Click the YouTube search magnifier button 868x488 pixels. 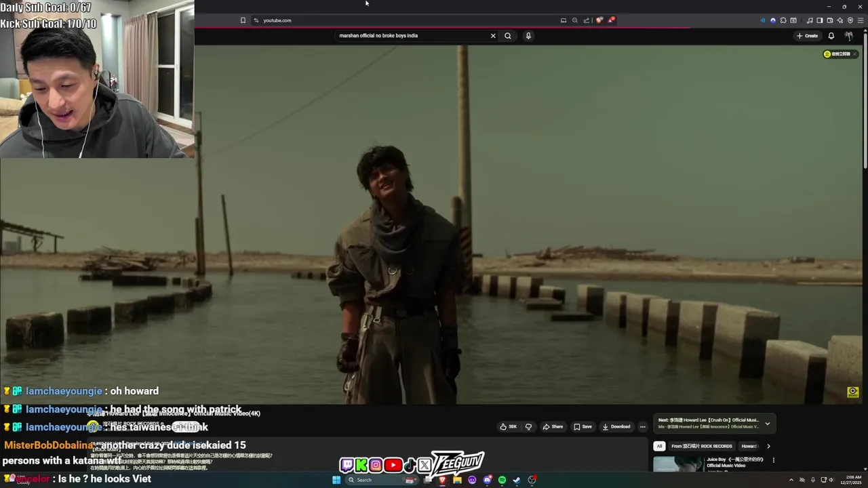click(x=507, y=36)
